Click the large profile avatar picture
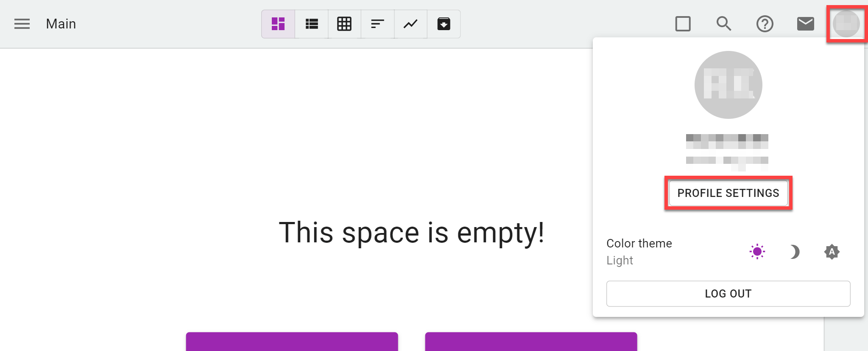The image size is (868, 351). (x=728, y=85)
